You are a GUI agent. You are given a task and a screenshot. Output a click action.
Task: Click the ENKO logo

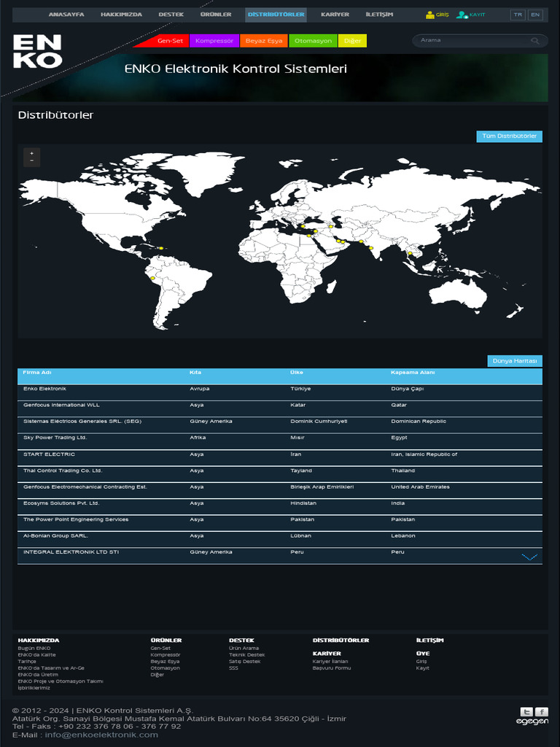click(37, 51)
